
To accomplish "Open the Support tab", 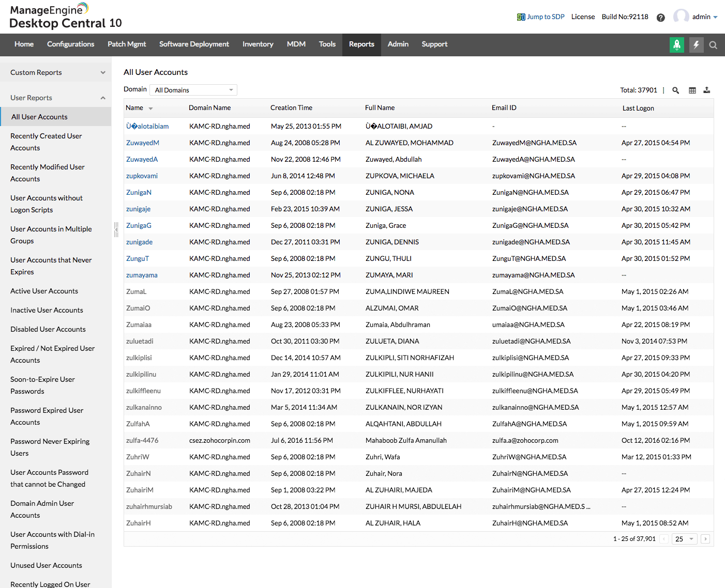I will [x=434, y=44].
